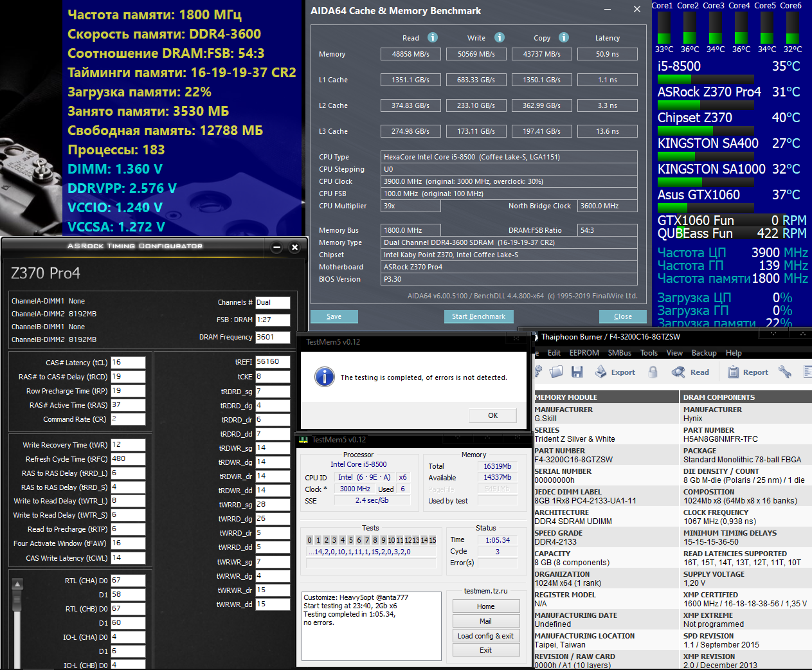Click the Write Recovery Time (tWR) field
The width and height of the screenshot is (812, 670).
(x=128, y=445)
